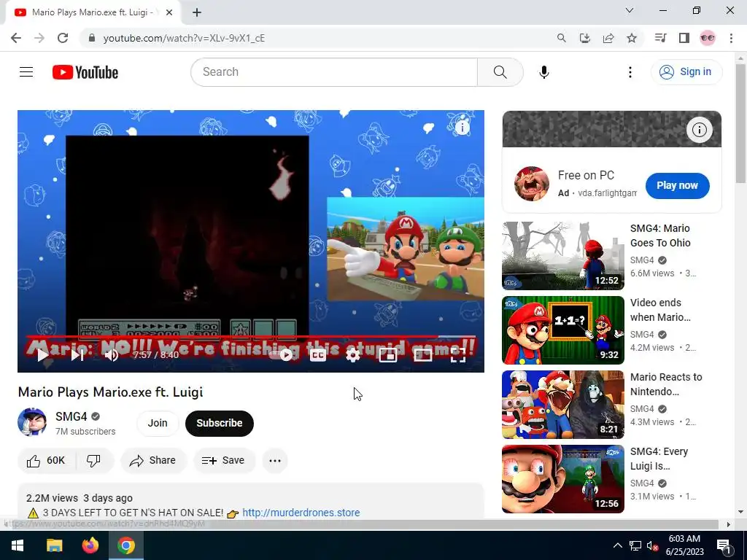The height and width of the screenshot is (560, 747).
Task: Open Mario Reacts to Nintendo thumbnail
Action: [562, 404]
